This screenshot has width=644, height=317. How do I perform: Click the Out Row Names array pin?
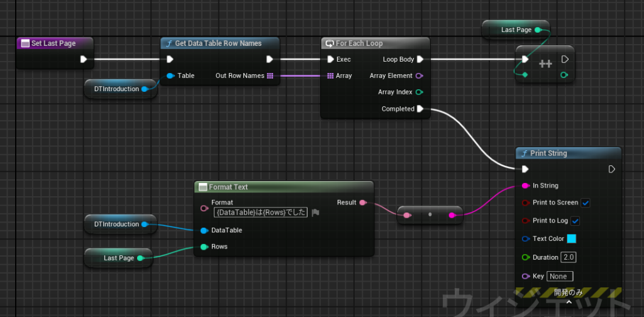pyautogui.click(x=270, y=76)
